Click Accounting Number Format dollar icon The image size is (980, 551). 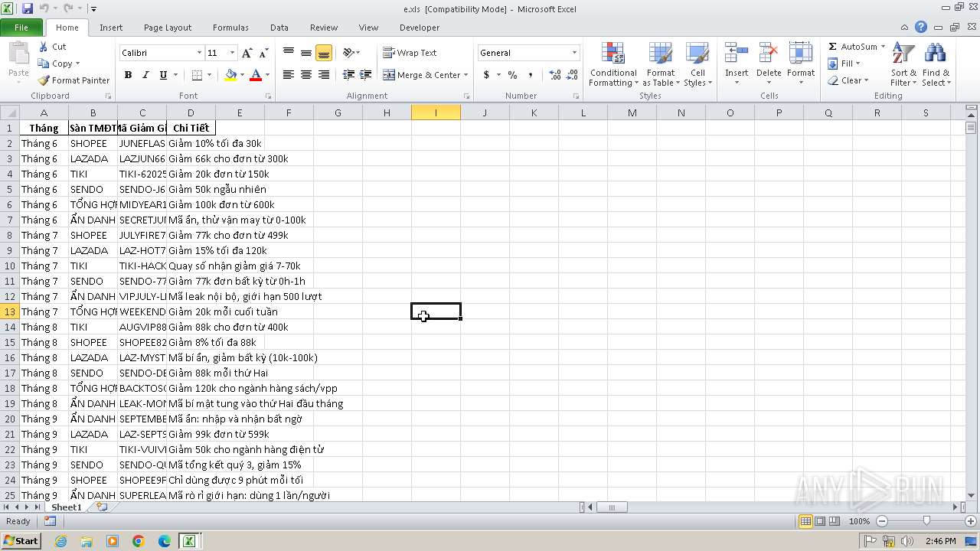coord(486,75)
